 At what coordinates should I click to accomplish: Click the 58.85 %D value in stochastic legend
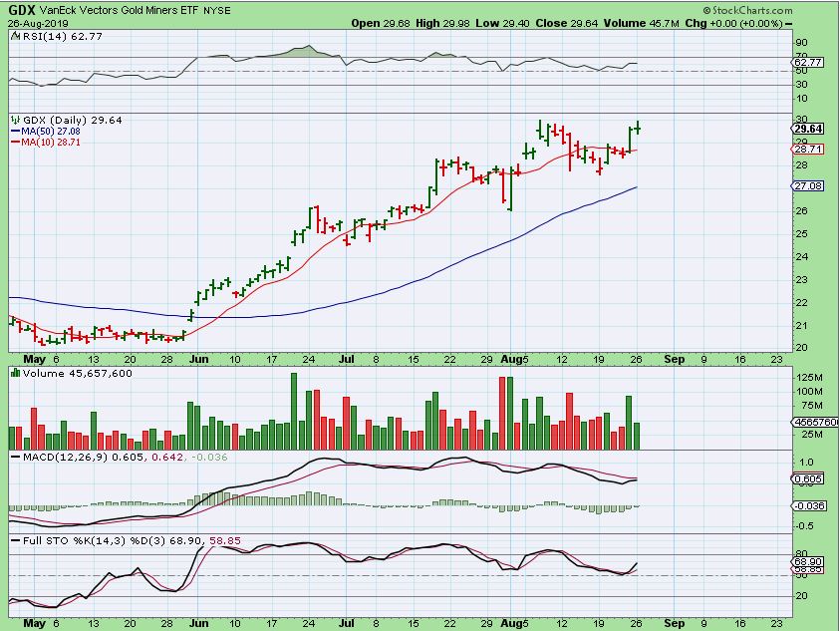pyautogui.click(x=225, y=541)
